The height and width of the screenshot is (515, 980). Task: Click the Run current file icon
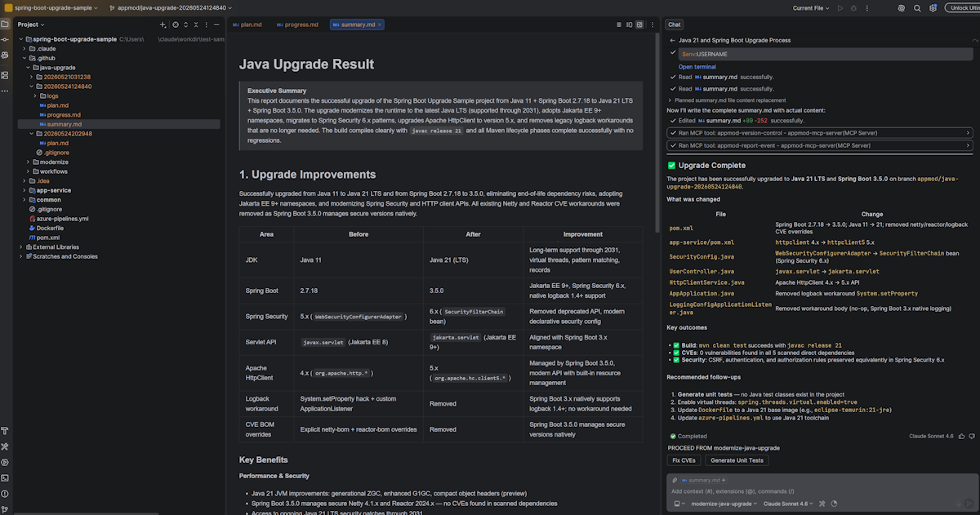[x=840, y=7]
